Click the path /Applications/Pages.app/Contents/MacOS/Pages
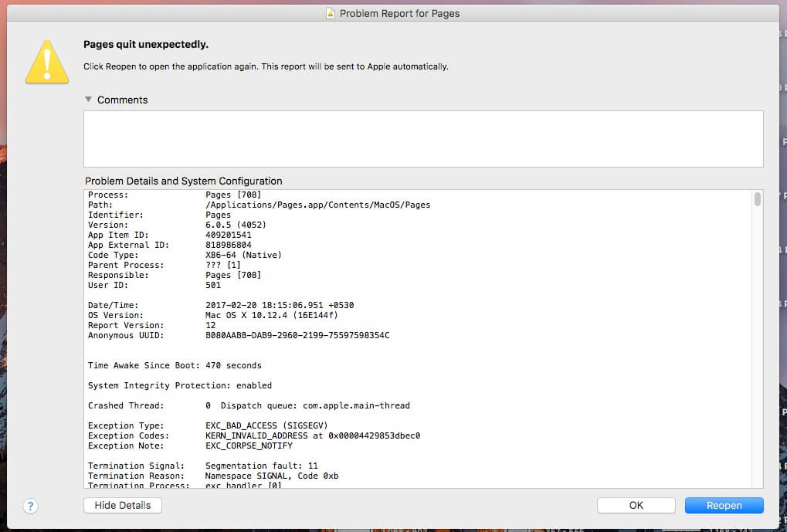The height and width of the screenshot is (532, 787). [x=317, y=205]
